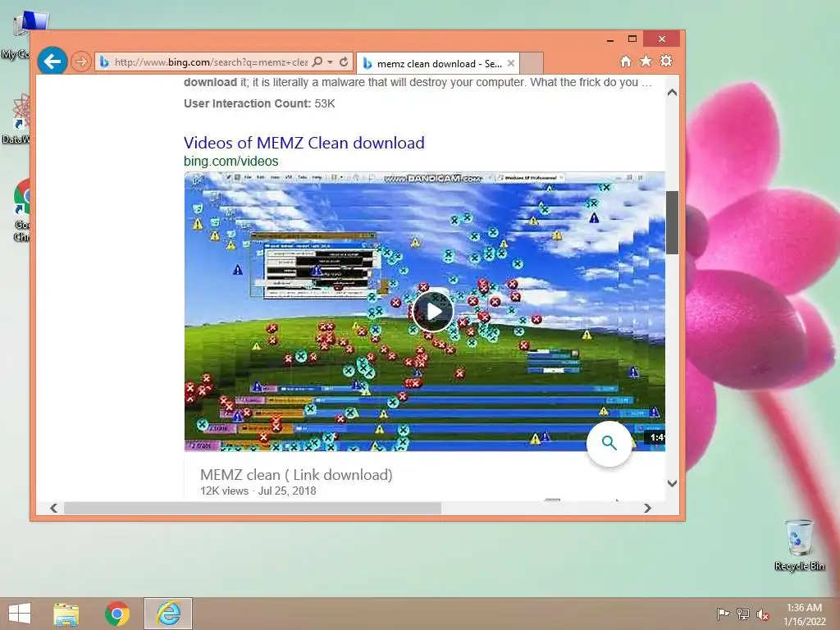Open the Windows Start button
This screenshot has height=630, width=840.
tap(20, 614)
